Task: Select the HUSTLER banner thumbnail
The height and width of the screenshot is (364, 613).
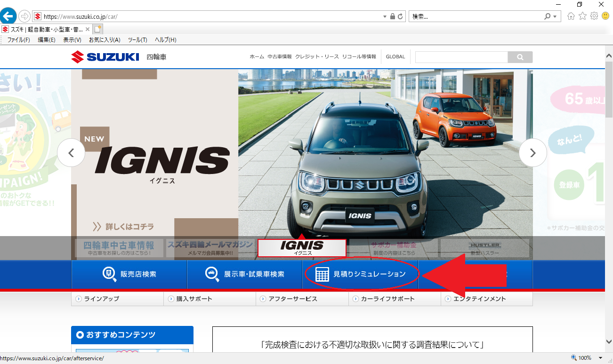Action: coord(485,248)
